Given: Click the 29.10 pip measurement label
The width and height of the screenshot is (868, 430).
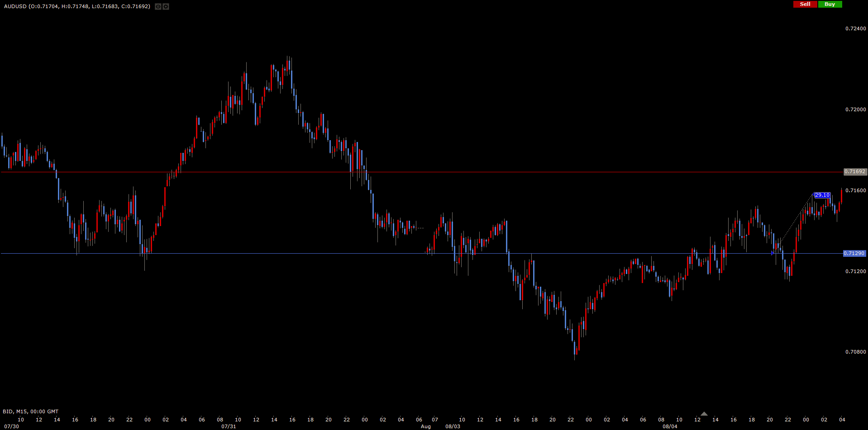Looking at the screenshot, I should pos(822,195).
